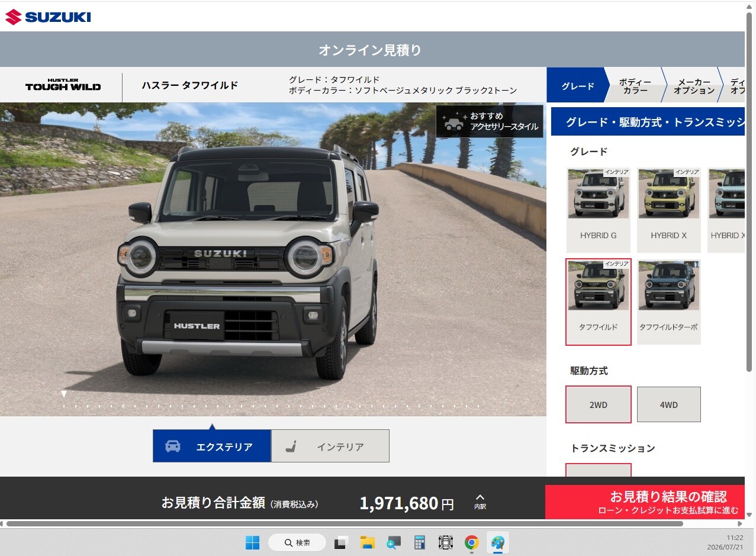Click the 360° rotation dotted track
Image resolution: width=756 pixels, height=556 pixels.
[x=271, y=406]
